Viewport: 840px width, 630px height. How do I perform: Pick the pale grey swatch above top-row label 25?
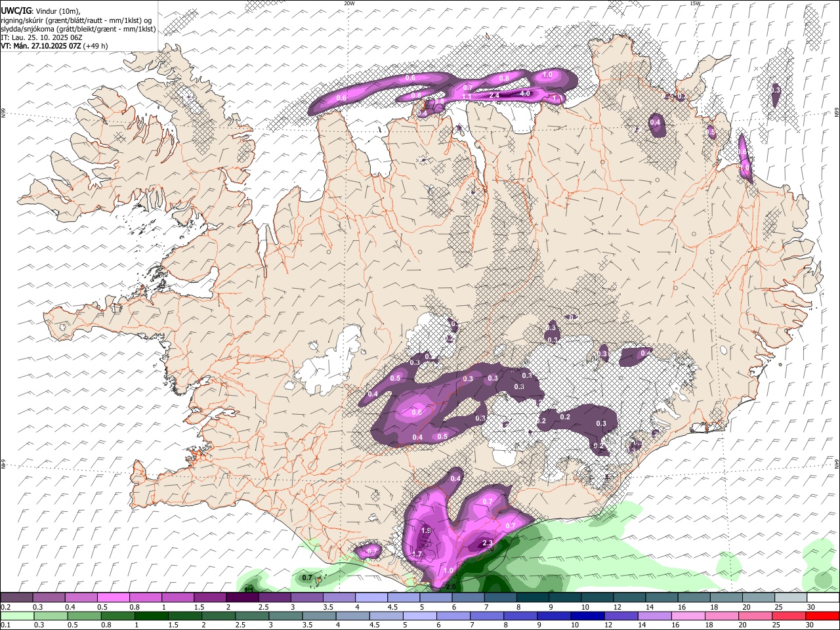pyautogui.click(x=790, y=598)
